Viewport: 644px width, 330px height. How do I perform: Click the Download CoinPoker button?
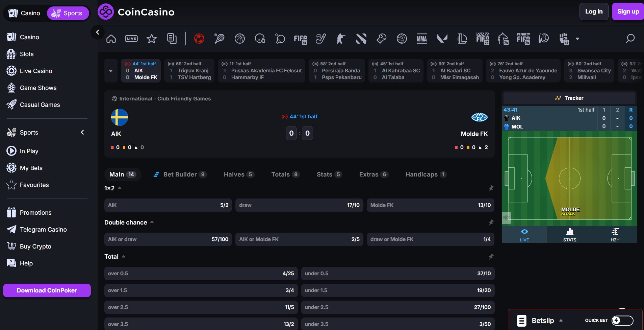coord(47,290)
